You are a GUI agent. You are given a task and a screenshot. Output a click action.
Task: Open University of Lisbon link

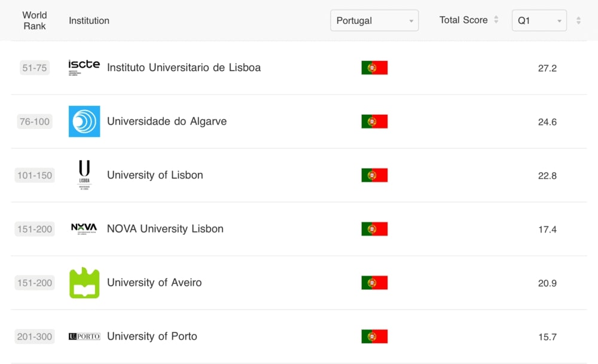coord(155,175)
